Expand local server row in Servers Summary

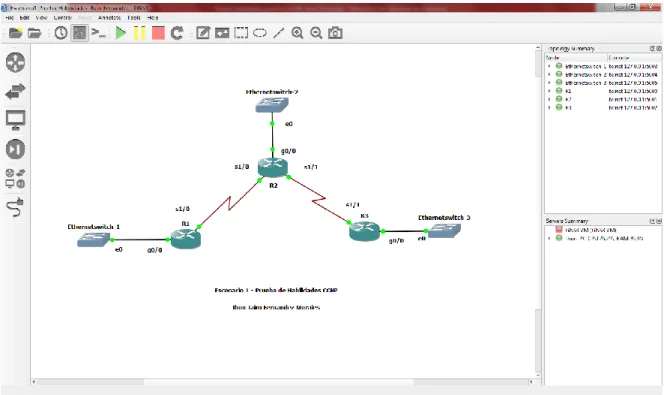point(550,238)
